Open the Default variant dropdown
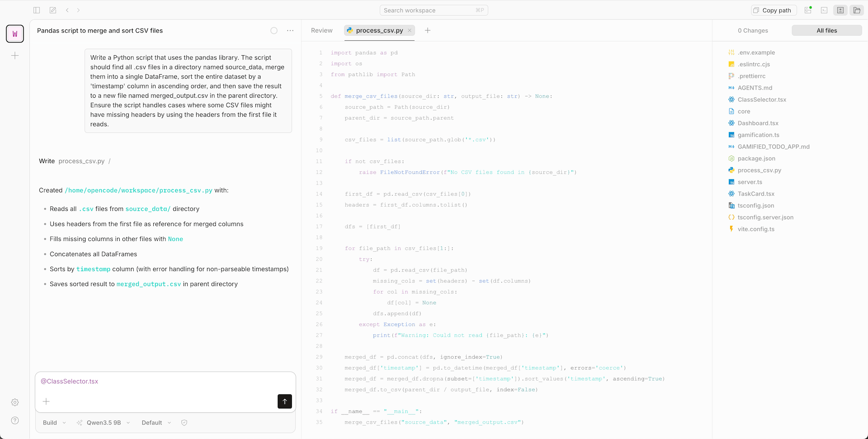 156,423
